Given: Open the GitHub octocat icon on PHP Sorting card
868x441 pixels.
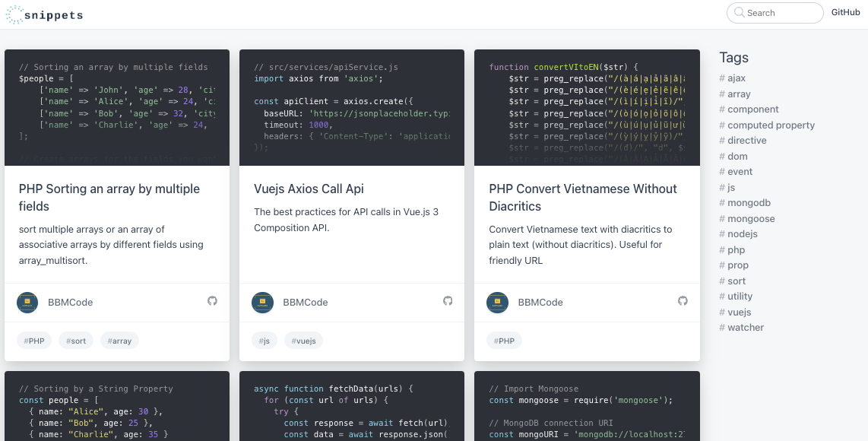Looking at the screenshot, I should tap(212, 301).
